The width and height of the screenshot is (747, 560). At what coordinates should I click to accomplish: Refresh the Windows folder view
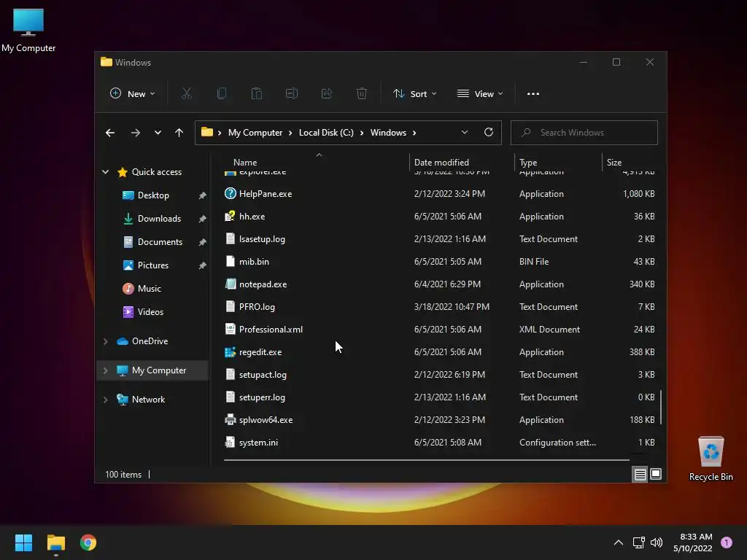click(x=489, y=132)
